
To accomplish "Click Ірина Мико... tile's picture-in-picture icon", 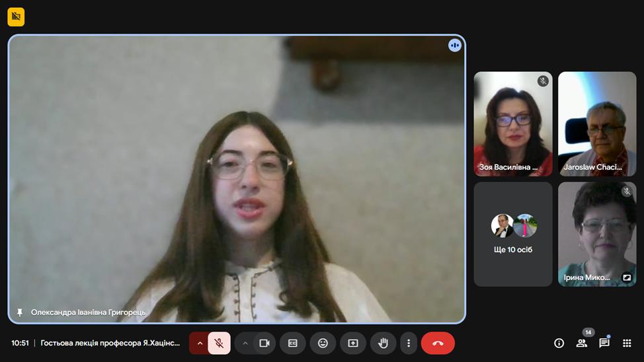I will pos(627,277).
